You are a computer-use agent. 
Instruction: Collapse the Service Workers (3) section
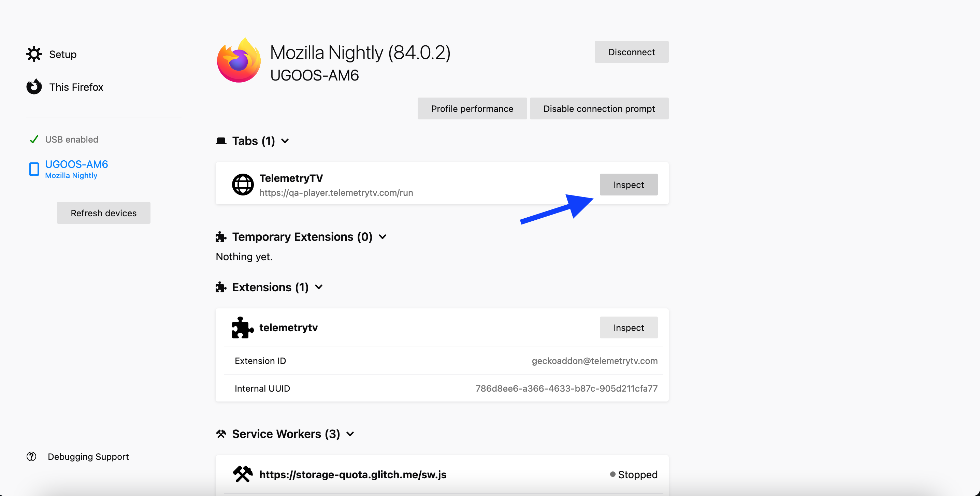[350, 434]
